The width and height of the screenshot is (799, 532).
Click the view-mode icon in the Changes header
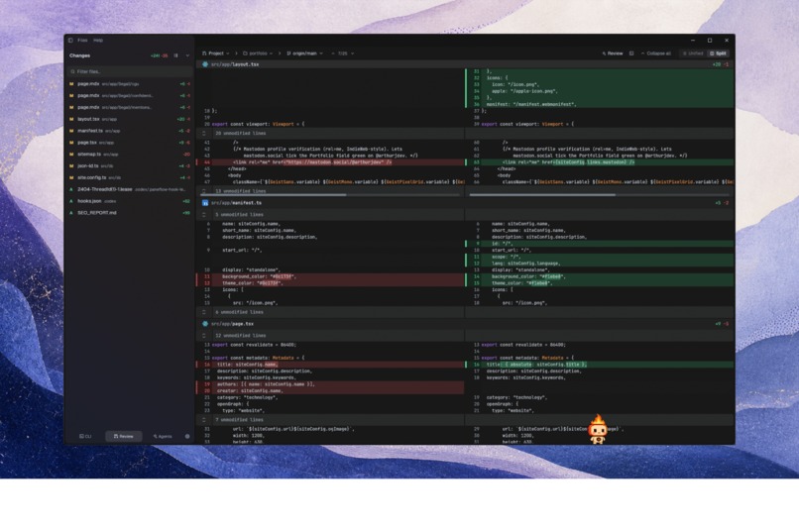click(x=176, y=55)
